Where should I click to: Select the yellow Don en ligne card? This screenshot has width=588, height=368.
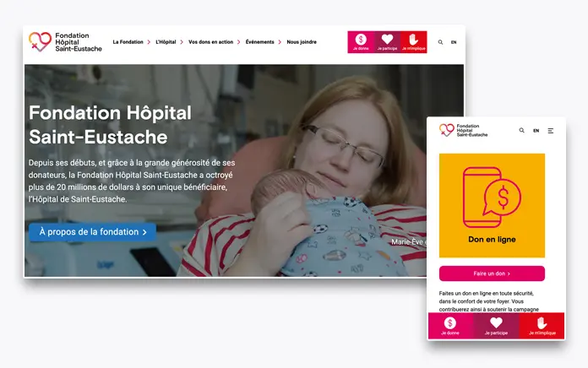point(492,205)
